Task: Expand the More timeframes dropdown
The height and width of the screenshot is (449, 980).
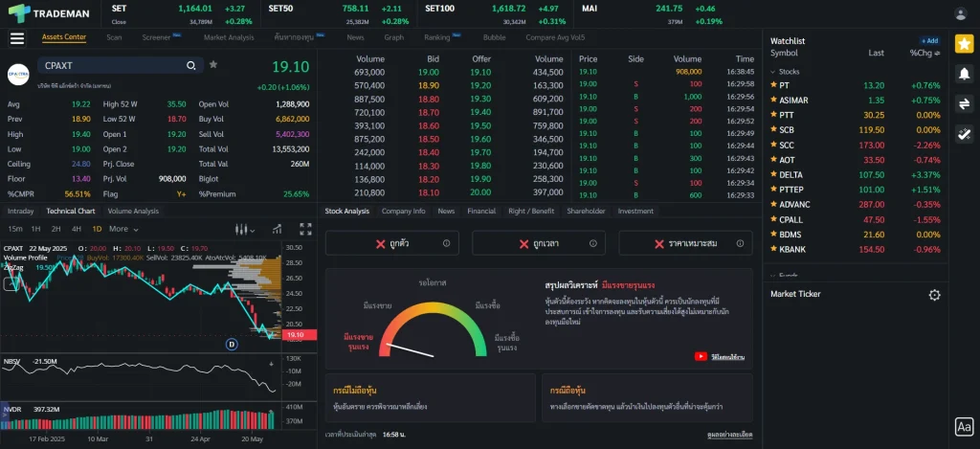Action: click(123, 229)
